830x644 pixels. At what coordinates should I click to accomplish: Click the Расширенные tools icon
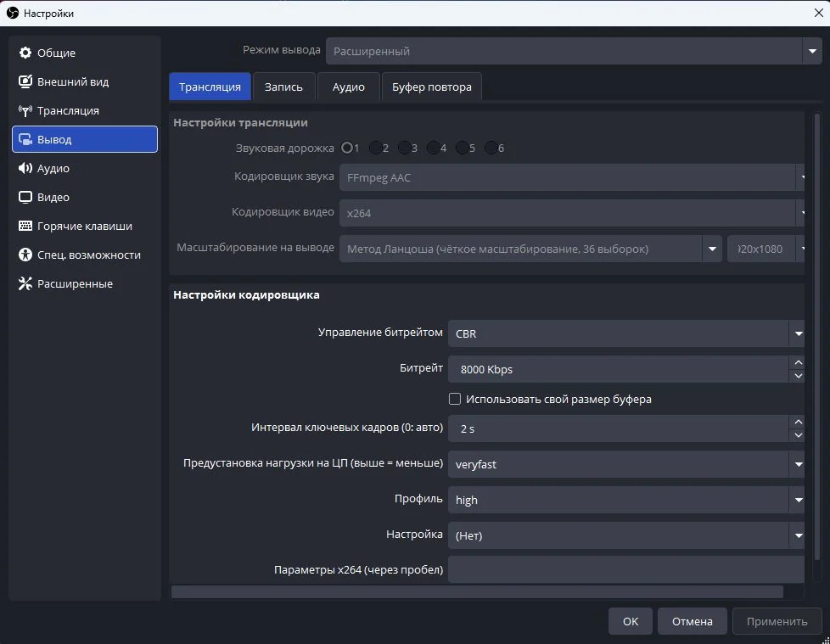pos(25,283)
